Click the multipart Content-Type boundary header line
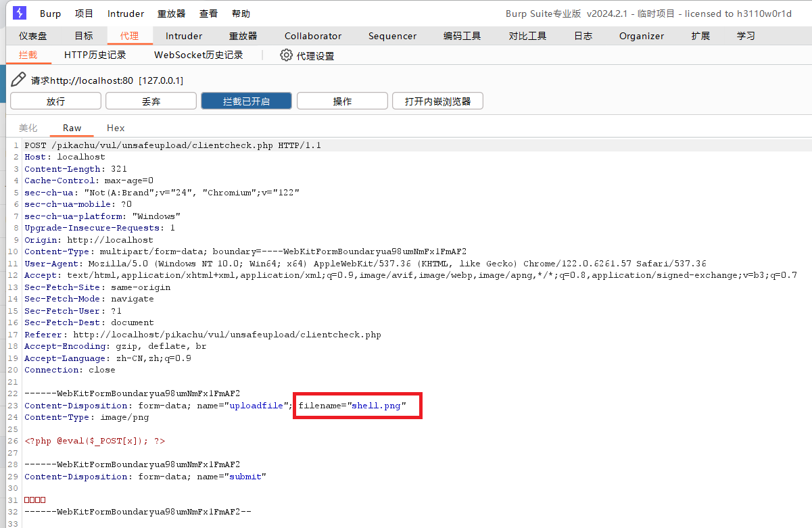This screenshot has height=528, width=812. (x=245, y=251)
